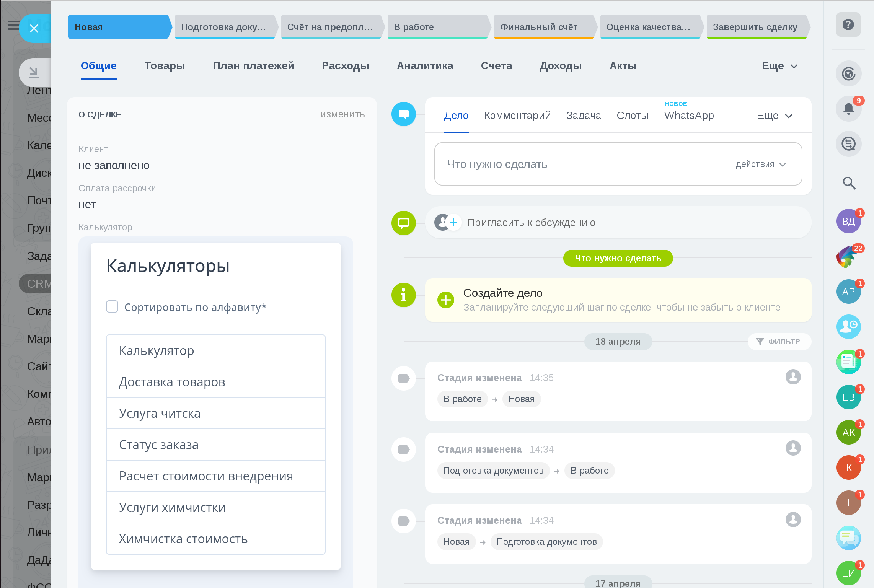The height and width of the screenshot is (588, 874).
Task: Switch to the Товары tab
Action: coord(165,66)
